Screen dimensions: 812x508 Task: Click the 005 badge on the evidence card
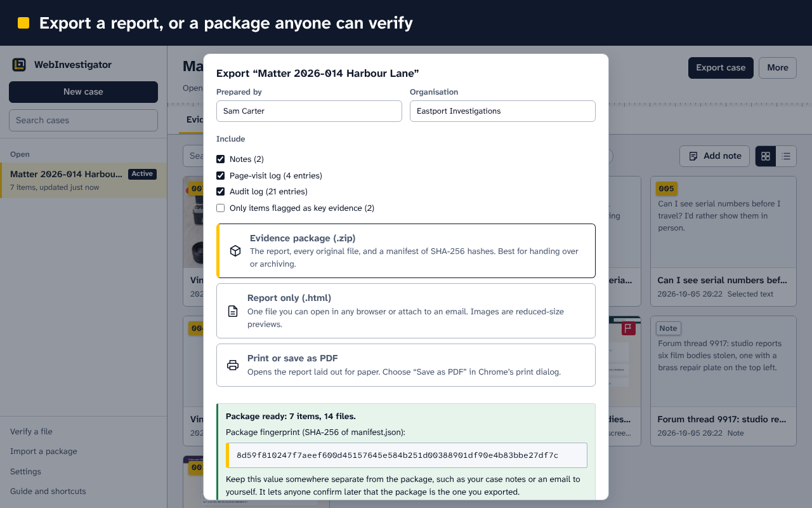click(666, 189)
